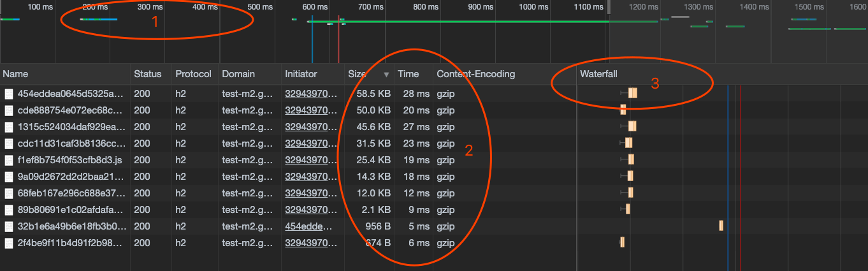Click the 31.5 KB size value
Image resolution: width=868 pixels, height=271 pixels.
point(374,143)
